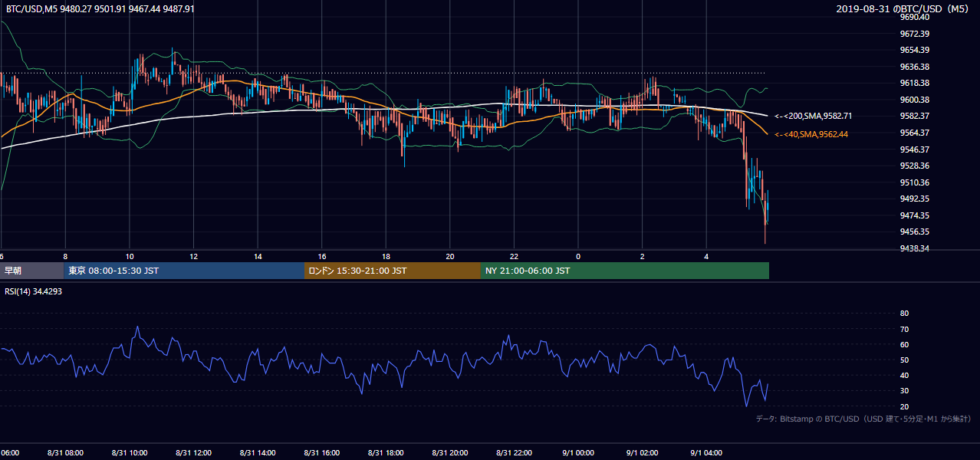Click the RSI scale value 60
The image size is (980, 460).
coord(904,344)
